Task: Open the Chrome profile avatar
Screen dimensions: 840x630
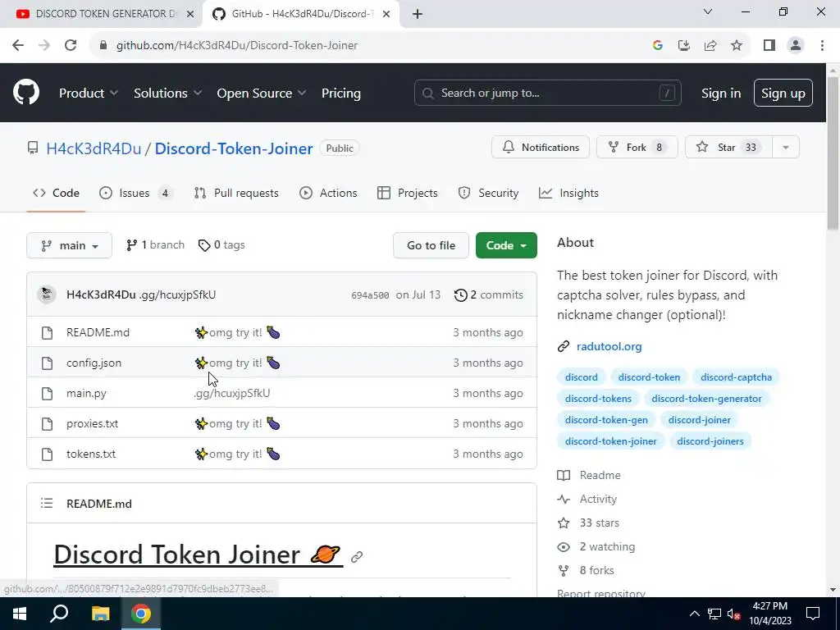Action: (796, 46)
